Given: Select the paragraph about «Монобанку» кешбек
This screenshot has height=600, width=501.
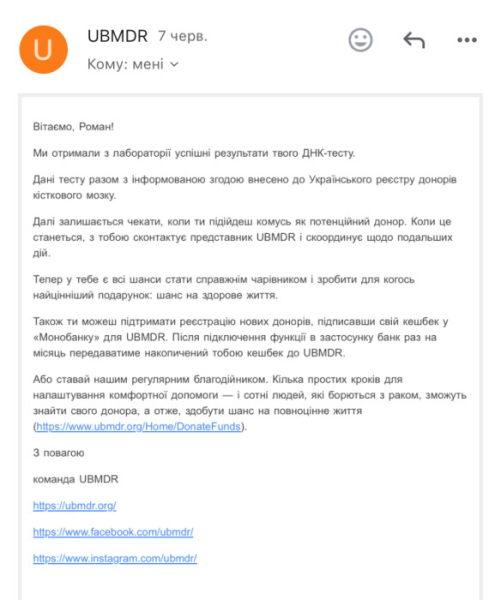Looking at the screenshot, I should click(x=240, y=337).
